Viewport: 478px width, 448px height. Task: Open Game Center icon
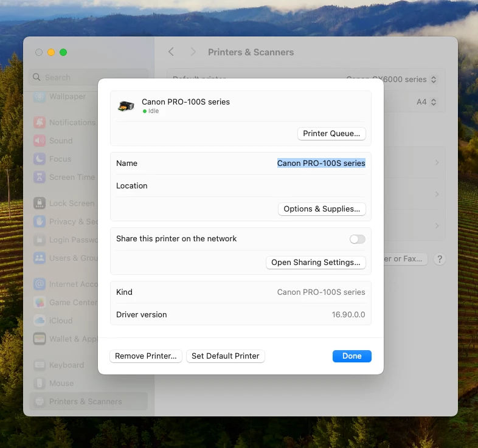40,302
